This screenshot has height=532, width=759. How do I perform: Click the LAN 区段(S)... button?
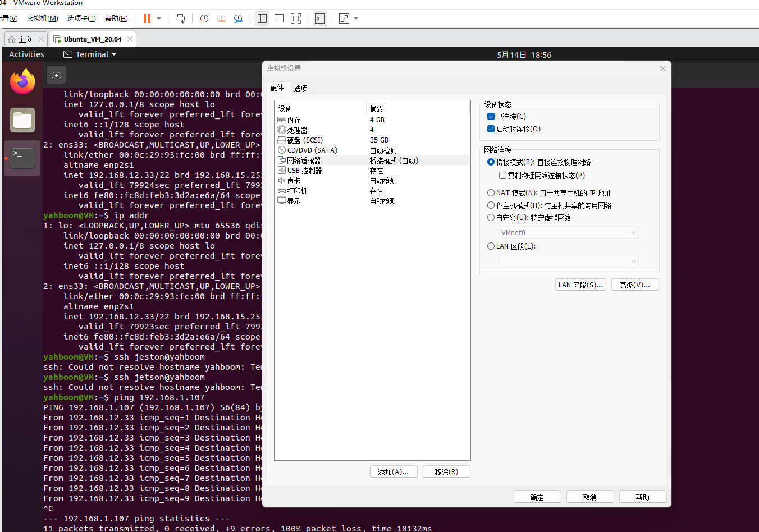(580, 285)
